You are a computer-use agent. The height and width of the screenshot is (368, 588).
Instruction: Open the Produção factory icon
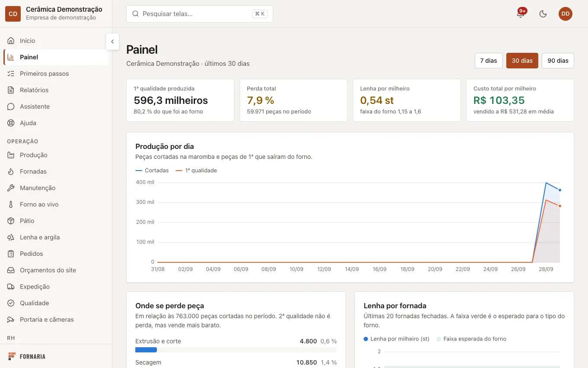[11, 155]
